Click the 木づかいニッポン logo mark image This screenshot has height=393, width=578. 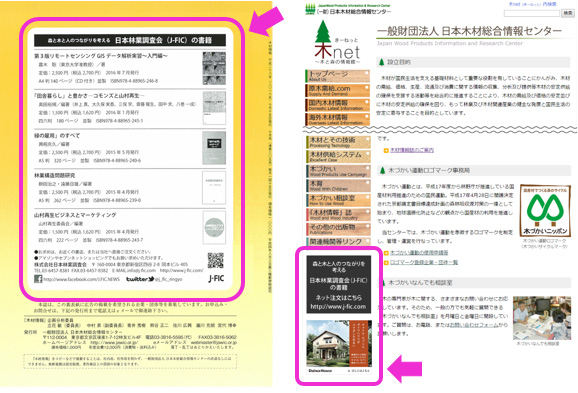[545, 211]
